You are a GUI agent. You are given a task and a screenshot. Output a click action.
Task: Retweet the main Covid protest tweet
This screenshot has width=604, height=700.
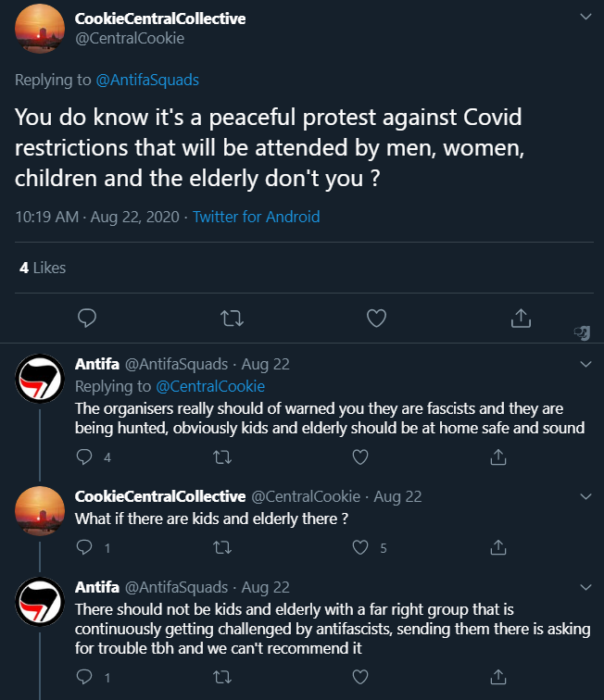tap(232, 319)
